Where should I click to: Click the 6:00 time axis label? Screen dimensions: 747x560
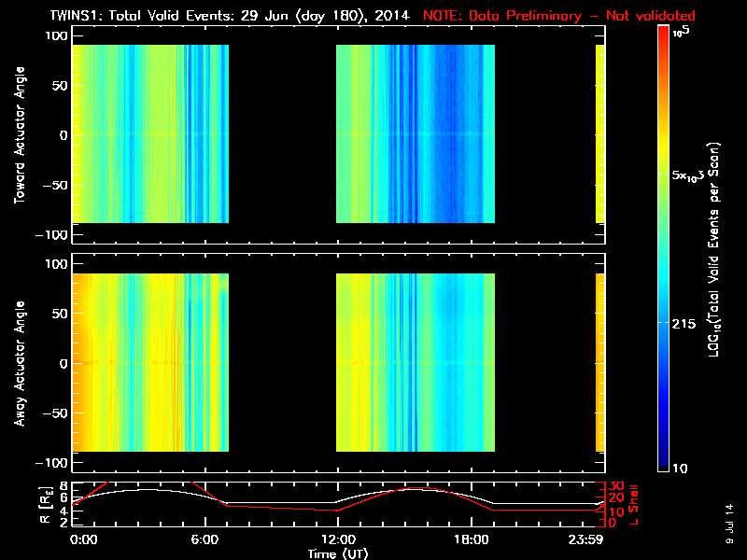coord(204,539)
